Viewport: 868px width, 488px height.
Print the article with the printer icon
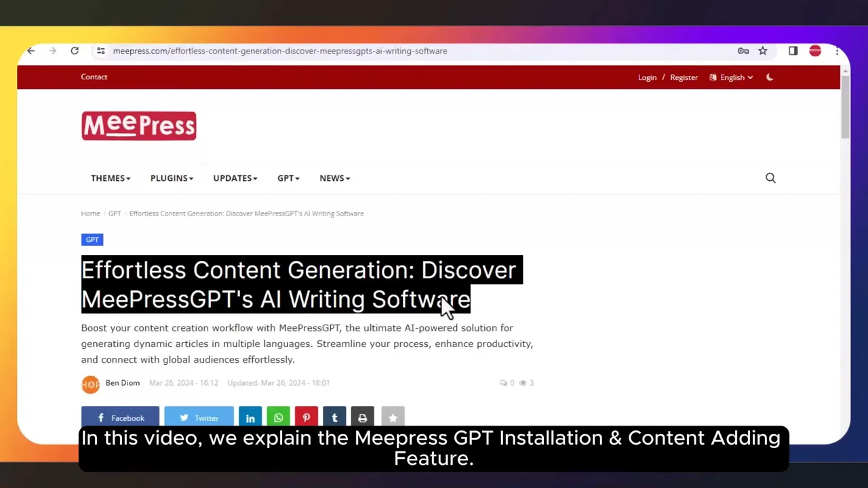(x=363, y=418)
